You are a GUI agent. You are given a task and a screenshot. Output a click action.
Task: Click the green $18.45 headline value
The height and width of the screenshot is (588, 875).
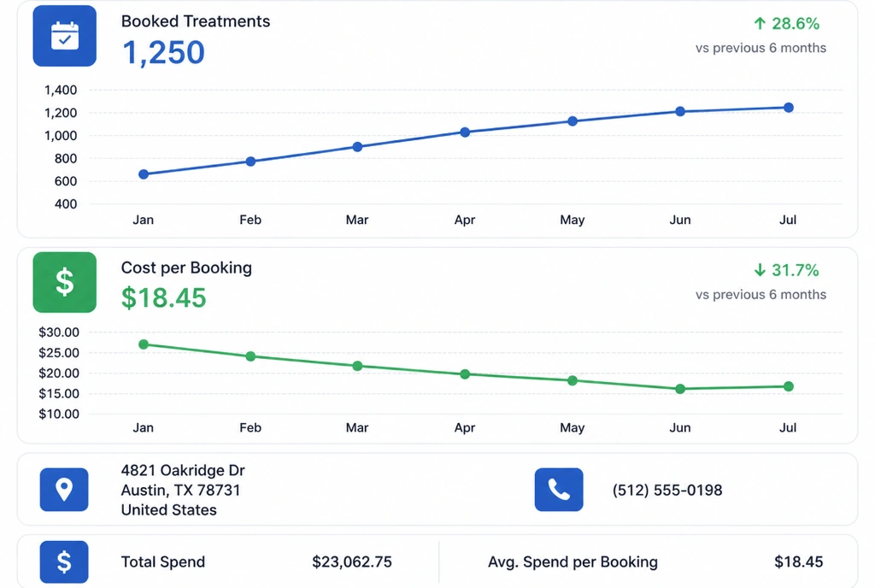click(163, 297)
